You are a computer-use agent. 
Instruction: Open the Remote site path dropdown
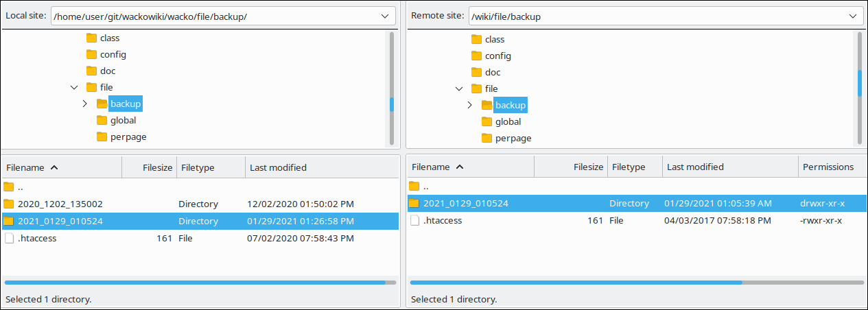point(852,16)
